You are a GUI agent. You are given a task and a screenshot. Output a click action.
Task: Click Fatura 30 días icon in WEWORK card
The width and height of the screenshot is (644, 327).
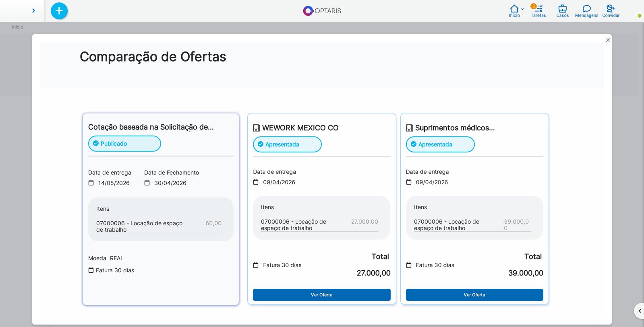tap(256, 265)
